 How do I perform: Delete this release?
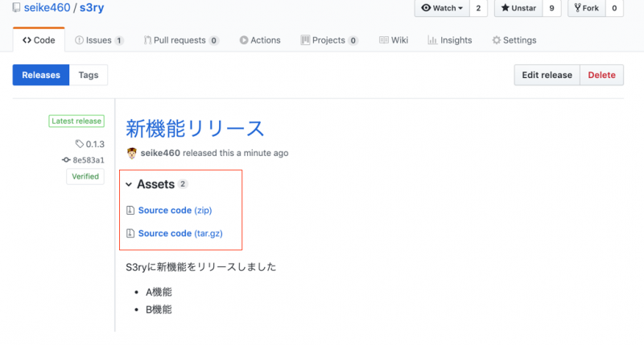601,75
